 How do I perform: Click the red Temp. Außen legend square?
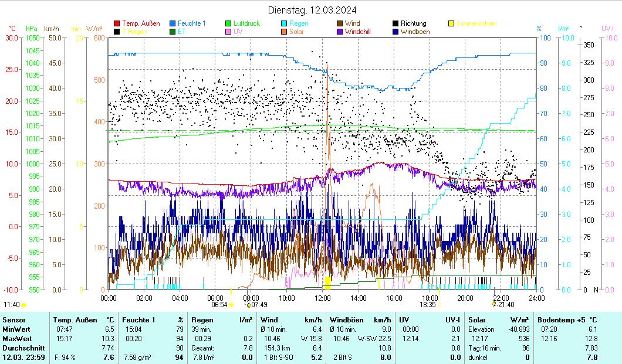pos(117,24)
